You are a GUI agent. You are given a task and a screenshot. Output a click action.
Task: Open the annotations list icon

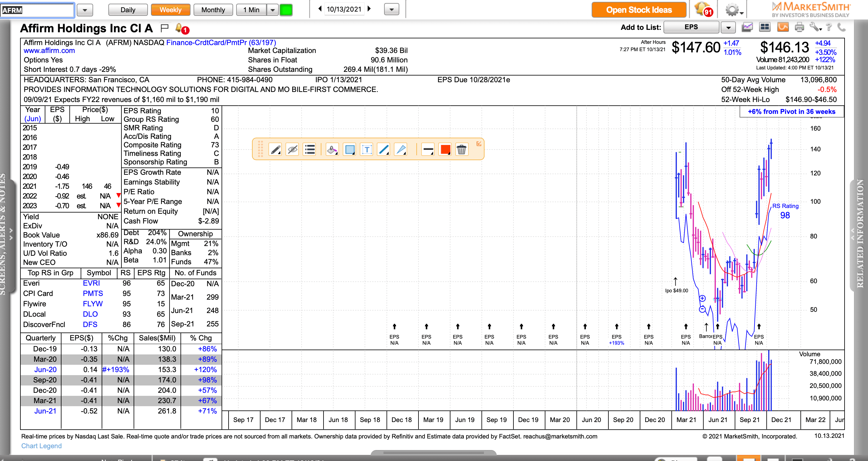coord(309,150)
